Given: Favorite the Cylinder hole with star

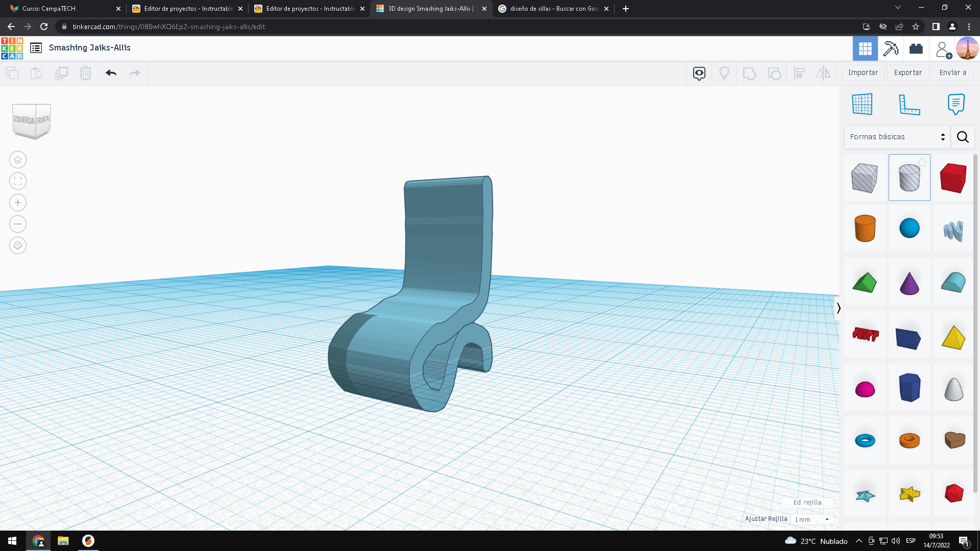Looking at the screenshot, I should (922, 162).
